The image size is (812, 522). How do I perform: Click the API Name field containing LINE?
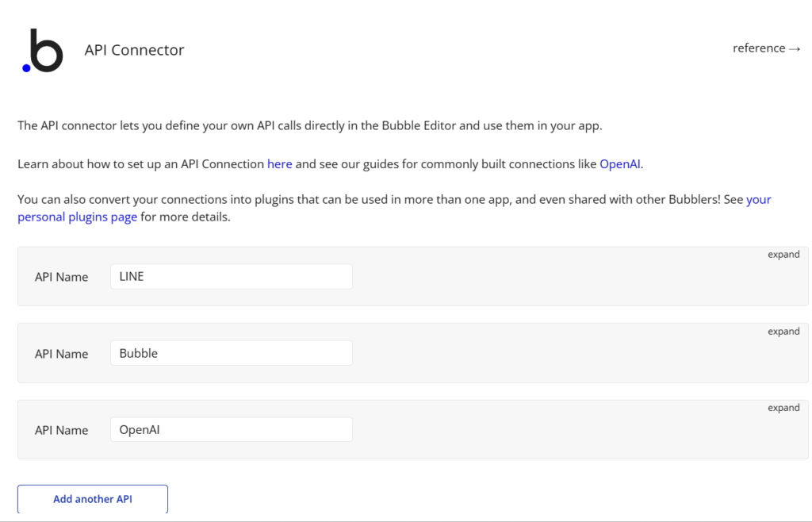[232, 277]
